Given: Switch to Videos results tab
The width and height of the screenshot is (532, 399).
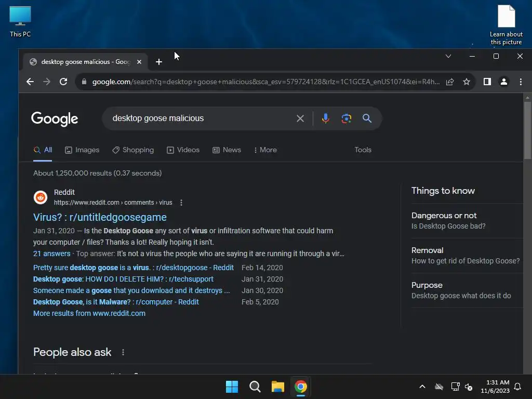Looking at the screenshot, I should pos(183,150).
